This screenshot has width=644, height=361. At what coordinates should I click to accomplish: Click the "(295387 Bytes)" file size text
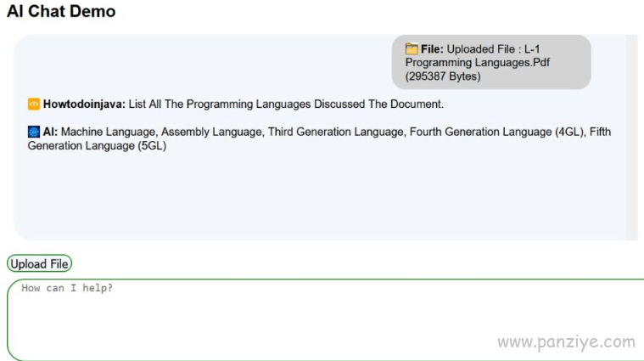tap(443, 76)
